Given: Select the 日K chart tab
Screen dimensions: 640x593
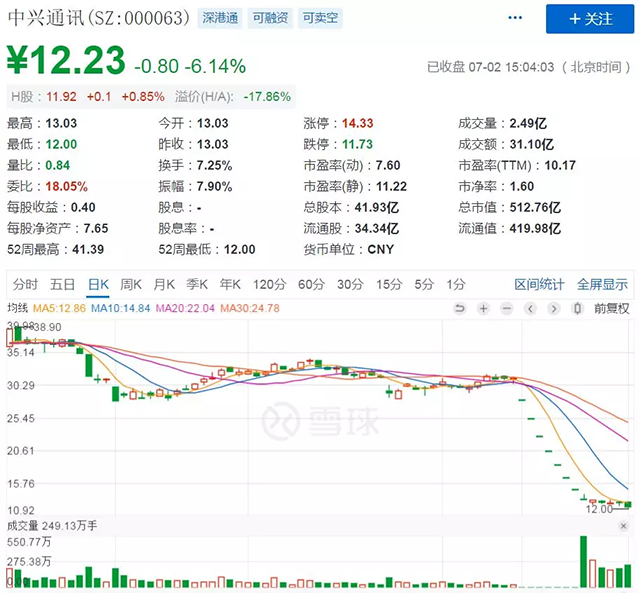Looking at the screenshot, I should click(98, 284).
